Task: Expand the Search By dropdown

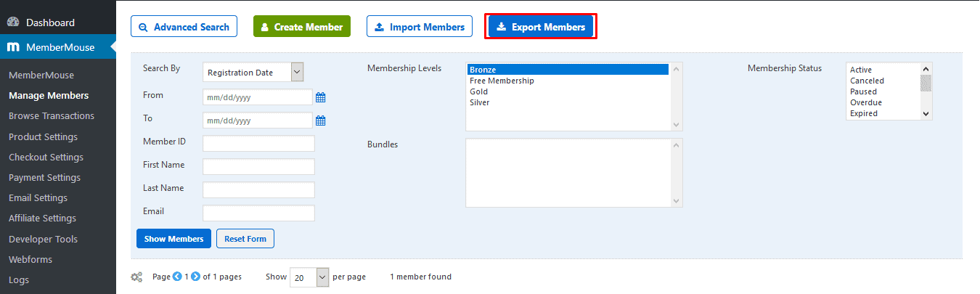Action: (x=297, y=72)
